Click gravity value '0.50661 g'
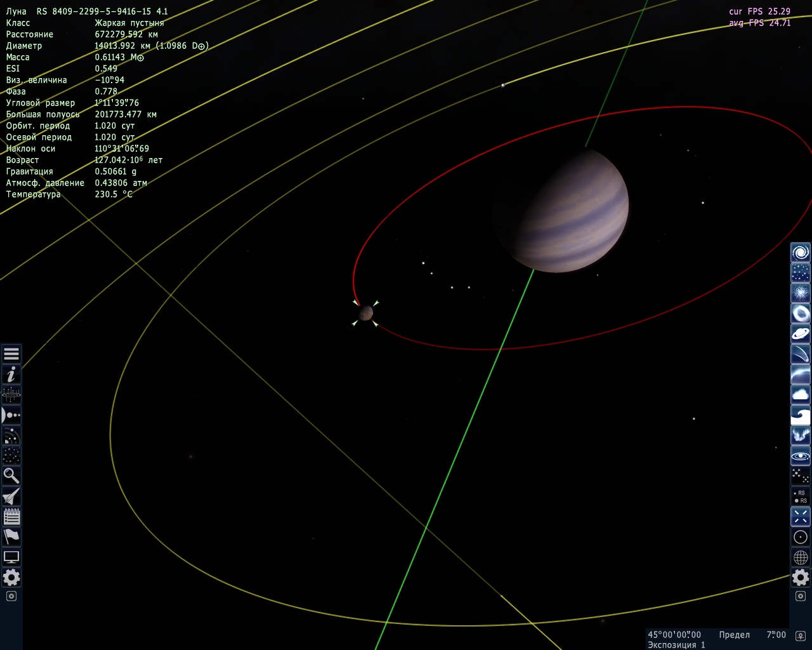 (x=115, y=171)
